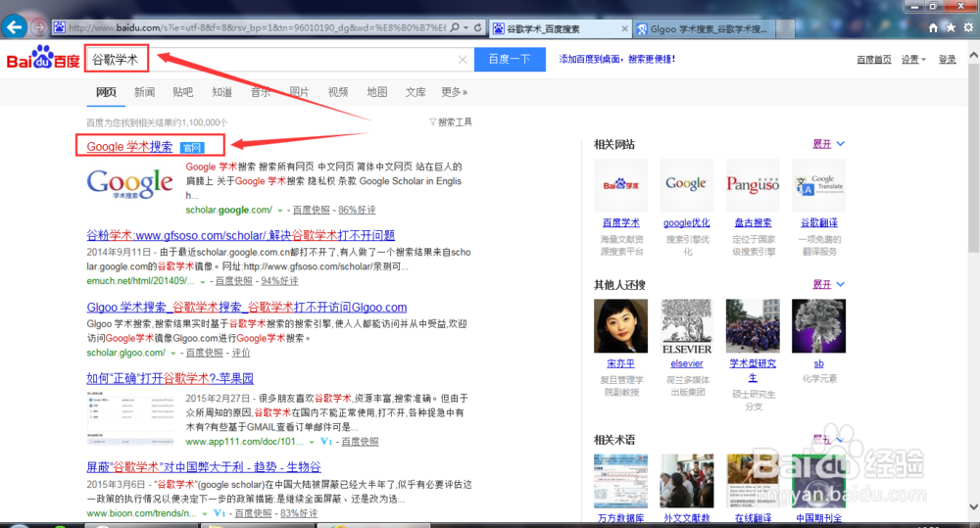Viewport: 980px width, 528px height.
Task: Switch to 地图 search tab
Action: pyautogui.click(x=377, y=92)
